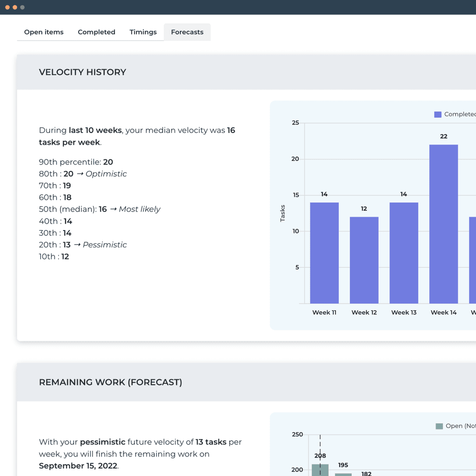Select the Week 14 bar showing 22 tasks
The image size is (476, 476).
(443, 223)
